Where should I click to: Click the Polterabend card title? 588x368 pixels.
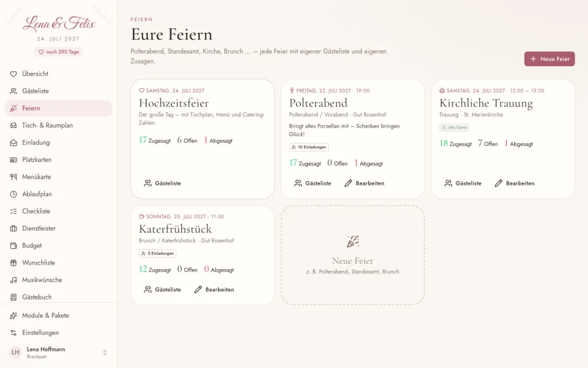click(318, 103)
